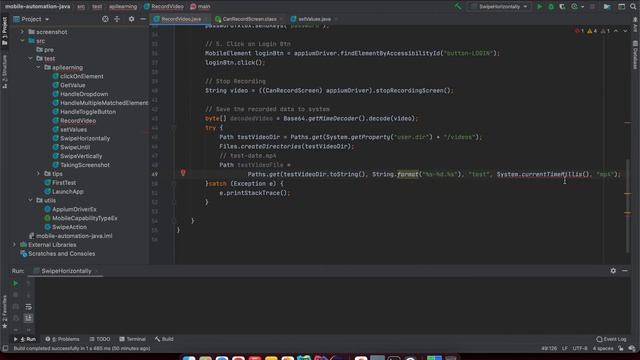Open the SwipeHorizontally run configuration dropdown

pos(500,7)
